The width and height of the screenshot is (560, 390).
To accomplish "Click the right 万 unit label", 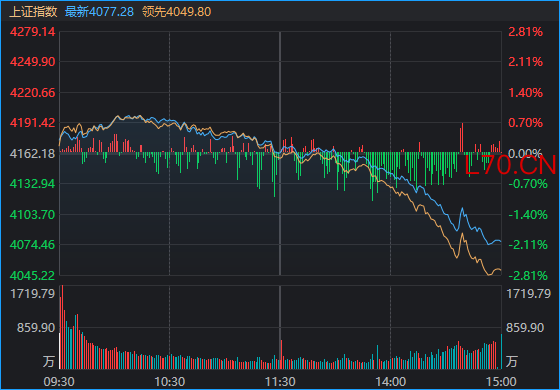I will click(x=512, y=361).
